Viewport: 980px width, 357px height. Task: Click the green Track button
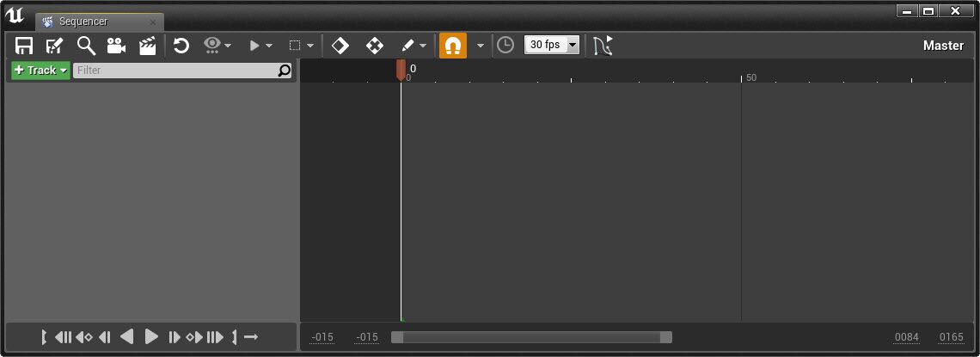[x=40, y=70]
